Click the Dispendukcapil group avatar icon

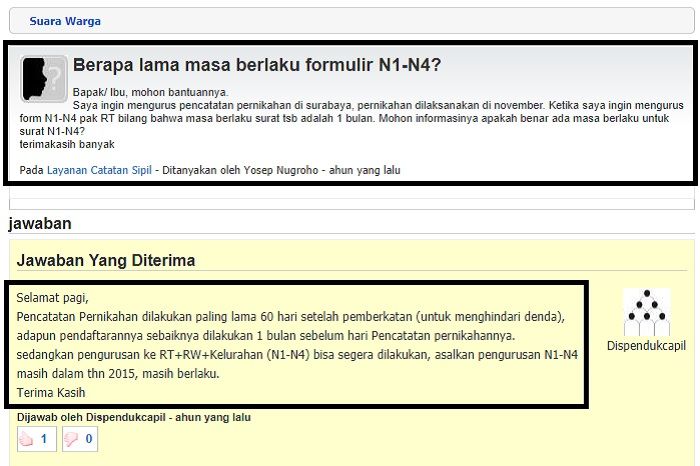click(645, 313)
